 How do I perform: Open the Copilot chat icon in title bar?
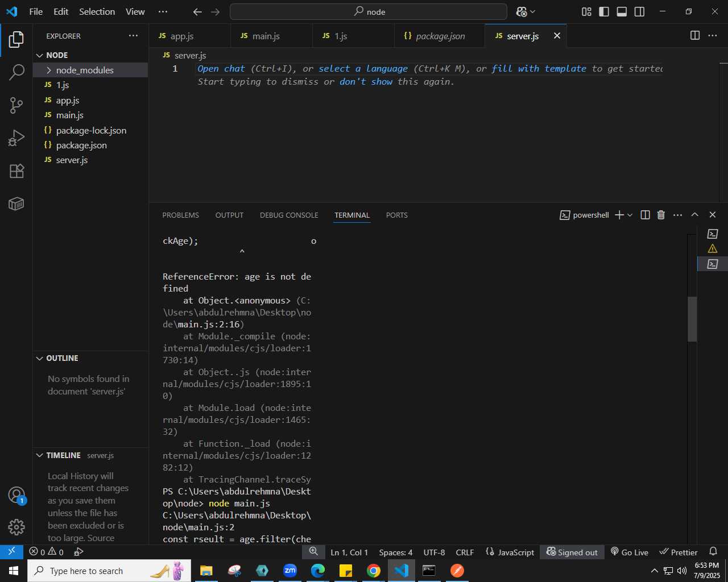(522, 11)
